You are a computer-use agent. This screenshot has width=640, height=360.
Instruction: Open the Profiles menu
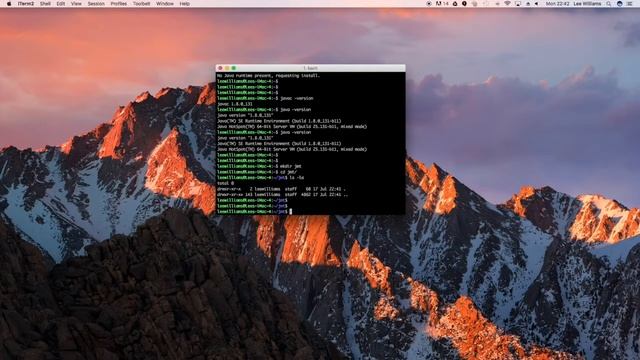click(119, 4)
